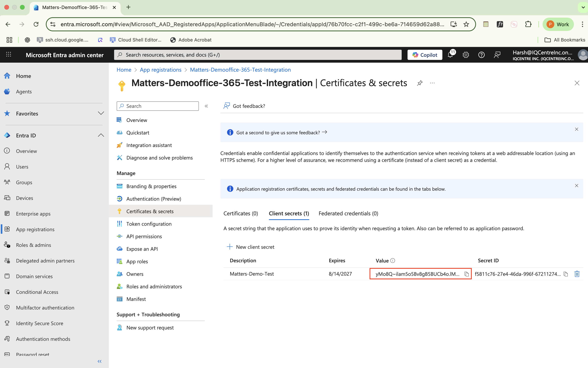Switch to the Certificates (0) tab
588x368 pixels.
[240, 213]
